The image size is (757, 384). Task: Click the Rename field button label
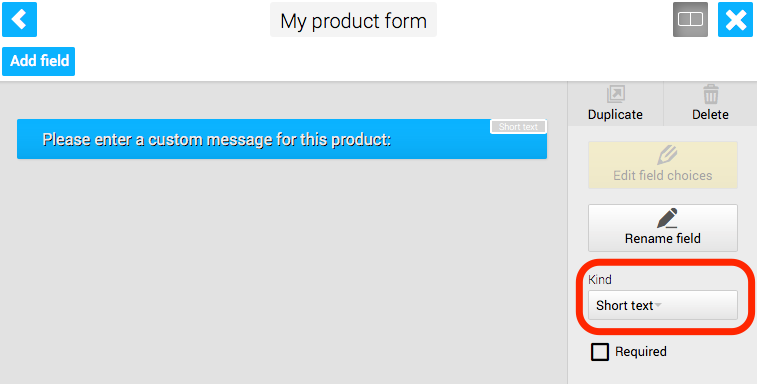[x=662, y=239]
